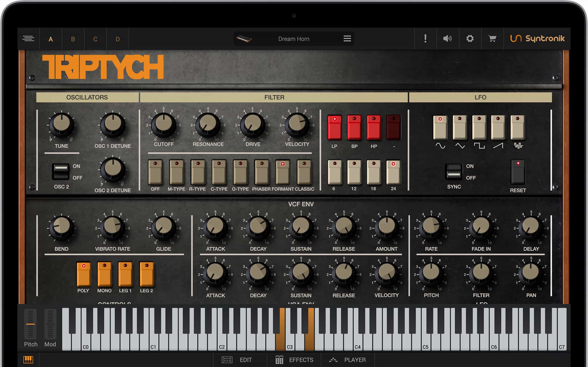This screenshot has width=588, height=367.
Task: Select the sawtooth LFO shape button
Action: [498, 127]
